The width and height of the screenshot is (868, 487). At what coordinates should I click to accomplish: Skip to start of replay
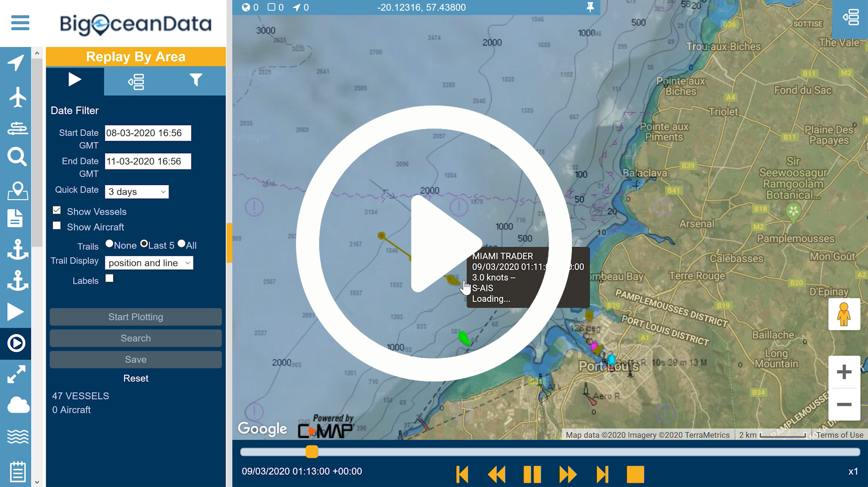(462, 474)
